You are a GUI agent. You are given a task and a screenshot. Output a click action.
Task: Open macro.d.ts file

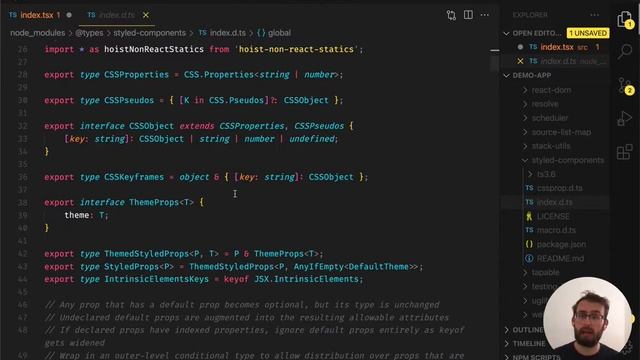point(556,230)
